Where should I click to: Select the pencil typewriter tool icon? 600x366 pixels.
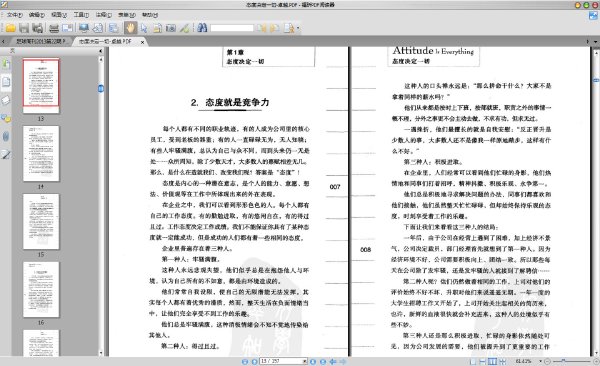[x=184, y=28]
